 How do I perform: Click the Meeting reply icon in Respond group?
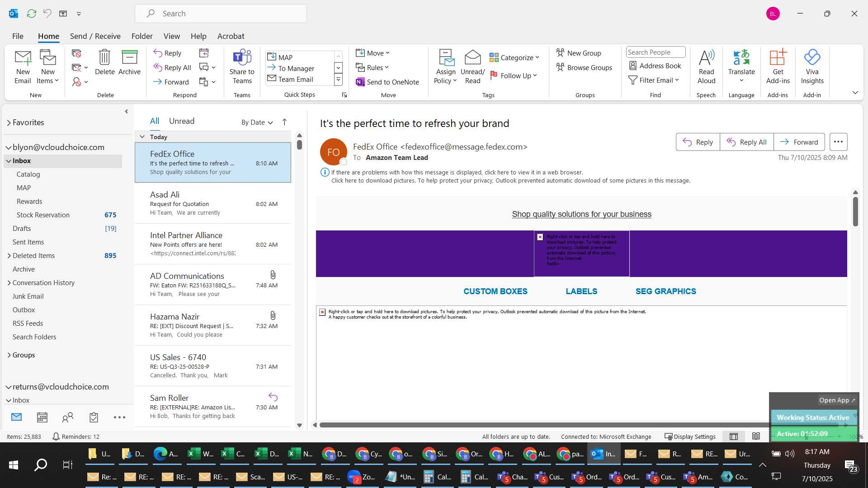tap(204, 53)
